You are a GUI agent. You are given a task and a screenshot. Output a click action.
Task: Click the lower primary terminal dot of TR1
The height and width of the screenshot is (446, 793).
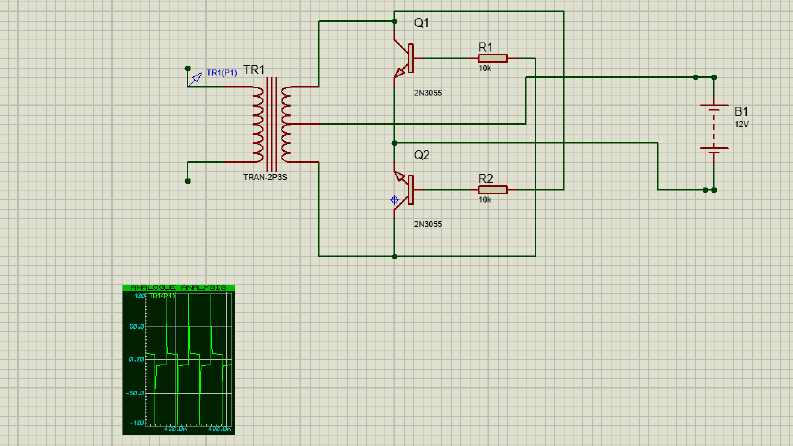(188, 181)
